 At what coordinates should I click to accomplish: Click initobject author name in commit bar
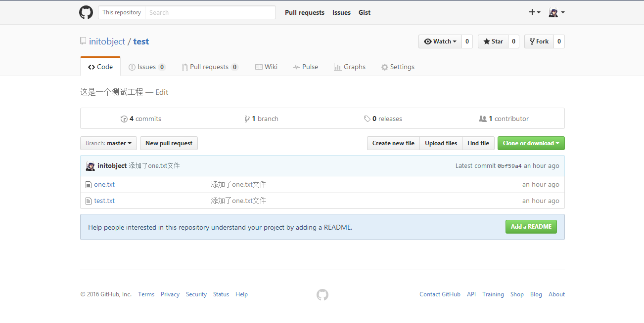coord(112,166)
